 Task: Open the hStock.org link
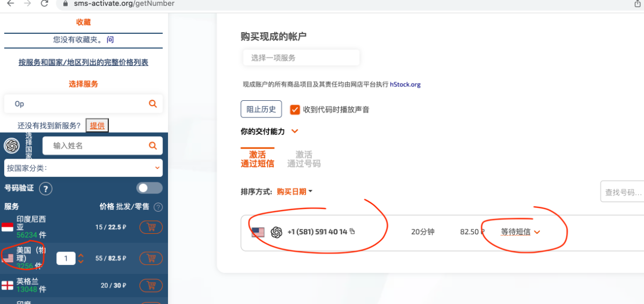405,84
